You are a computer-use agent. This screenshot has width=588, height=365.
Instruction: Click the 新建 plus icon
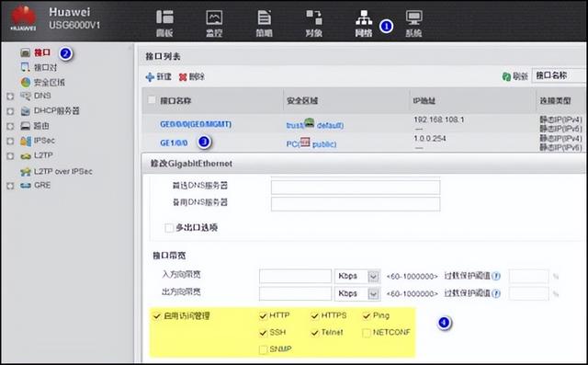150,77
